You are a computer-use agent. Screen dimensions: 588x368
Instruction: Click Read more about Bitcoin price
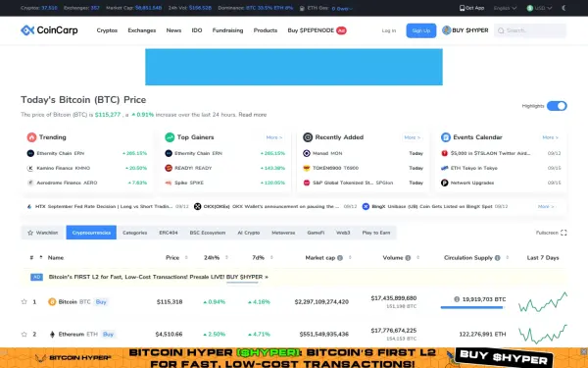pos(253,115)
